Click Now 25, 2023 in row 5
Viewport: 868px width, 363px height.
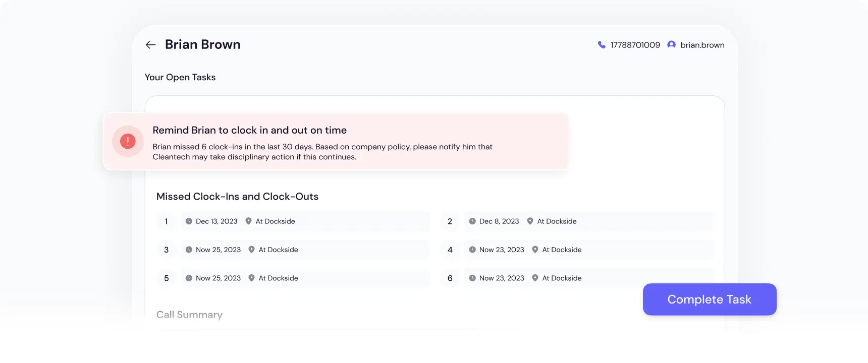point(218,278)
